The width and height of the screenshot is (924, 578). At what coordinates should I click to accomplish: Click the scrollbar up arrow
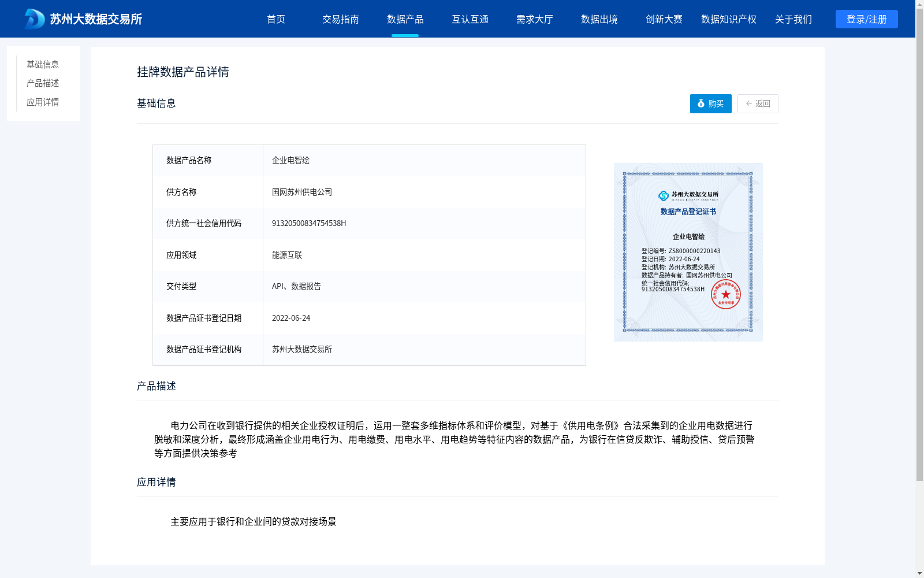point(919,3)
